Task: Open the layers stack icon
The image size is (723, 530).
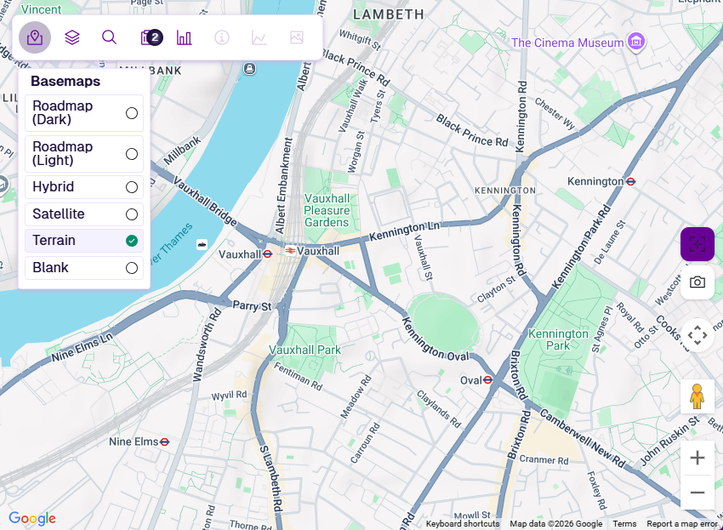Action: (x=72, y=37)
